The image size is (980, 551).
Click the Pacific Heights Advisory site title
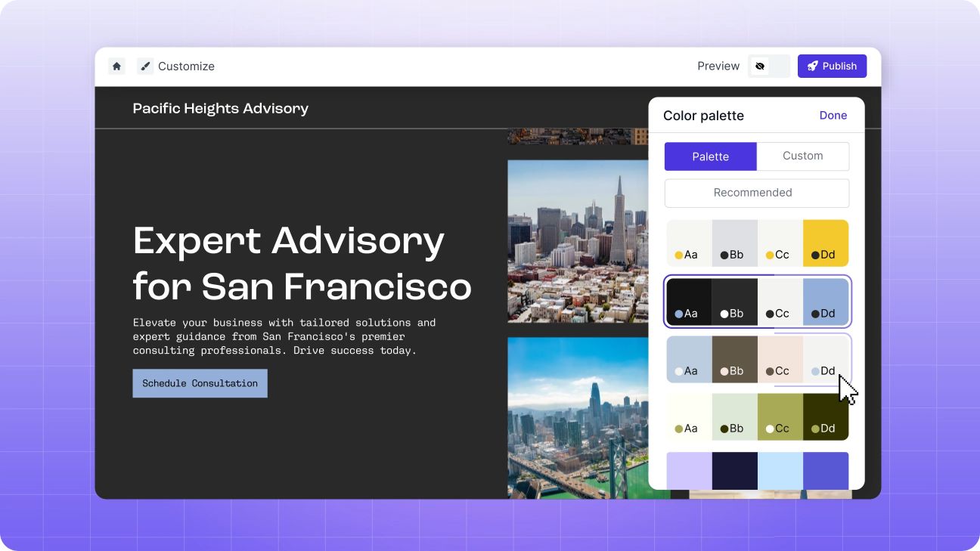221,108
